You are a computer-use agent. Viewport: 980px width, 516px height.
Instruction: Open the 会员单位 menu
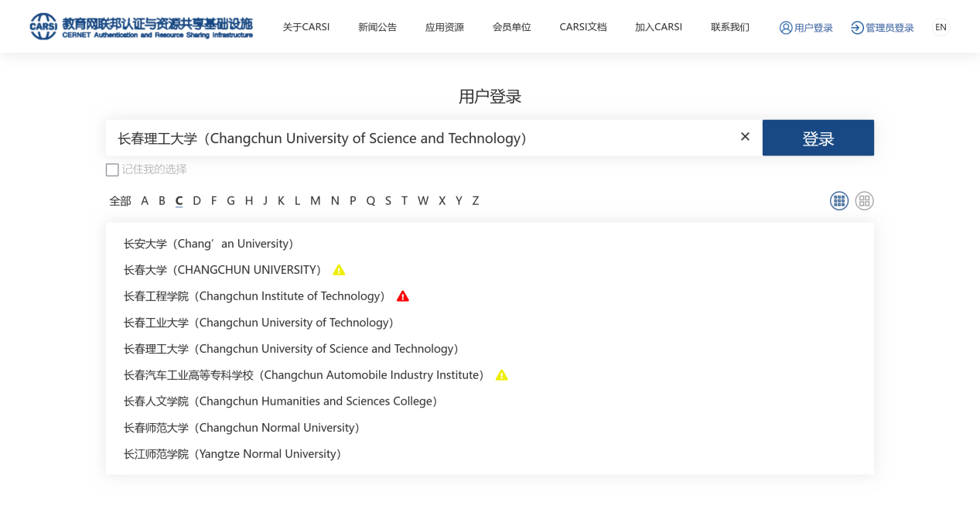click(512, 27)
